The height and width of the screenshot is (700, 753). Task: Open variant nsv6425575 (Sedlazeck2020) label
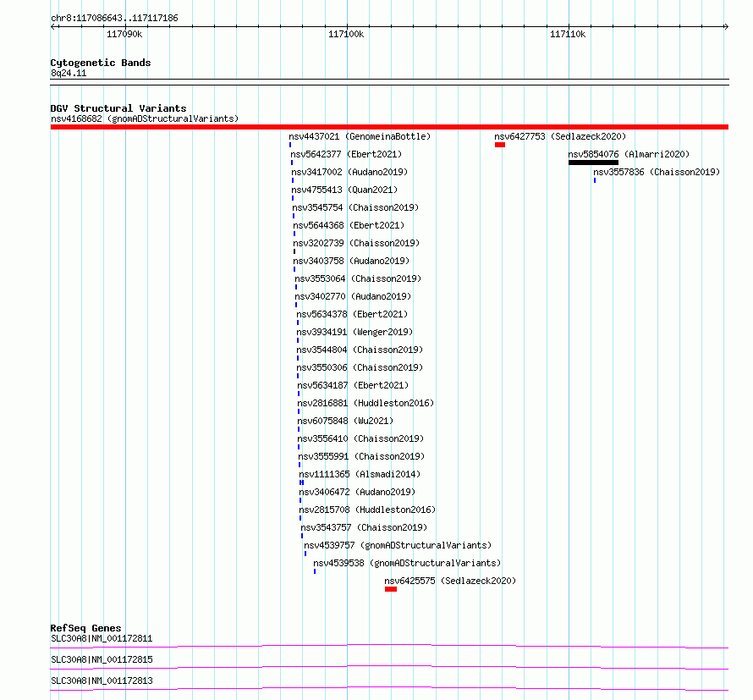coord(450,581)
